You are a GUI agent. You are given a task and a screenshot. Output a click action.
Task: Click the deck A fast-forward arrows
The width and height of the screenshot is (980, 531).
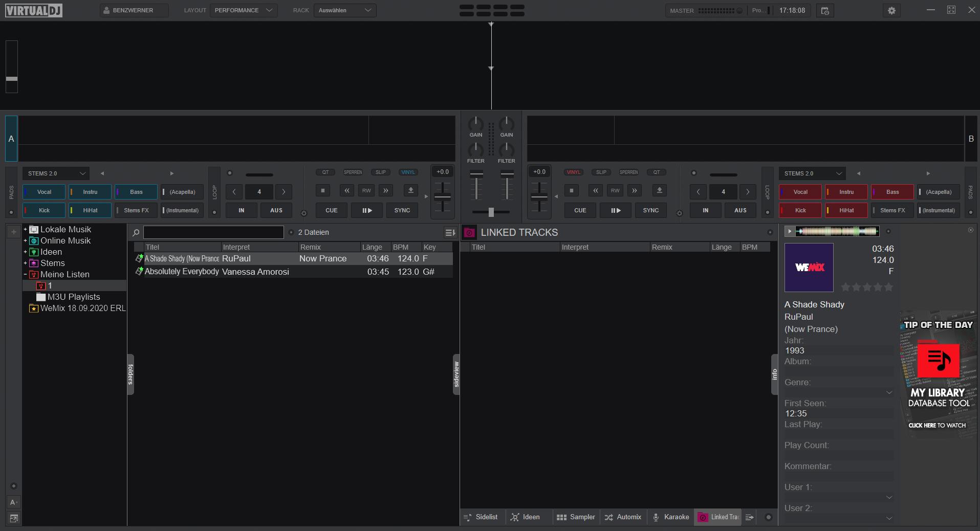pos(386,191)
